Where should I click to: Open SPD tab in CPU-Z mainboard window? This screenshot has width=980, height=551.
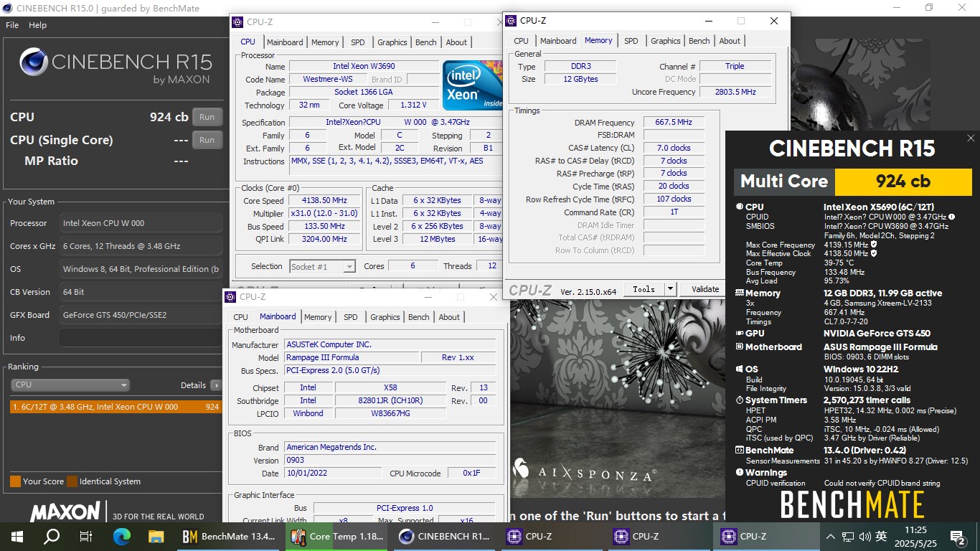(351, 317)
